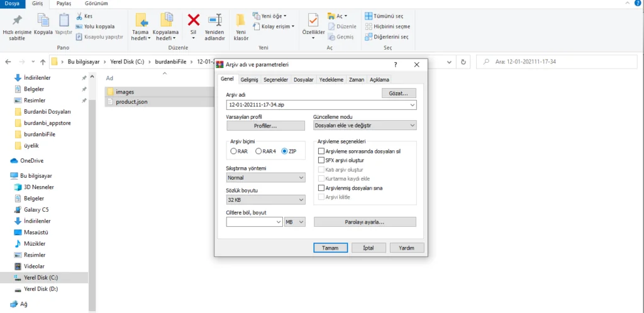The image size is (644, 313).
Task: Select Müzikler in navigation pane
Action: 35,243
